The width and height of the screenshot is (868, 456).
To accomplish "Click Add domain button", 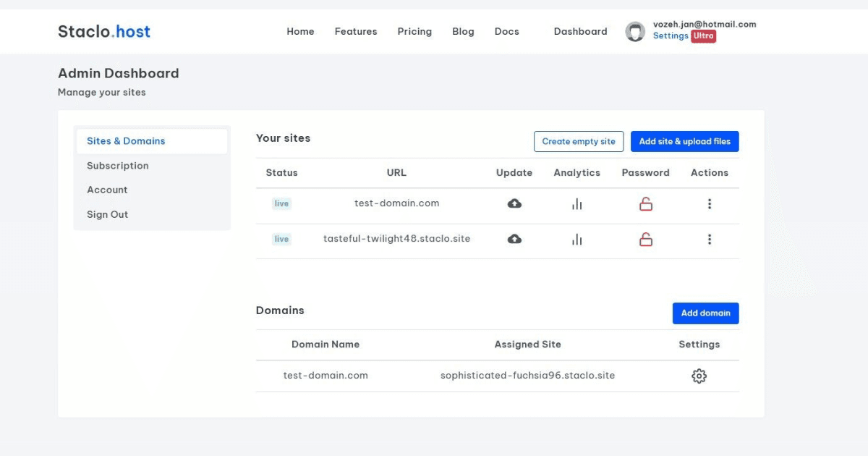I will 706,313.
